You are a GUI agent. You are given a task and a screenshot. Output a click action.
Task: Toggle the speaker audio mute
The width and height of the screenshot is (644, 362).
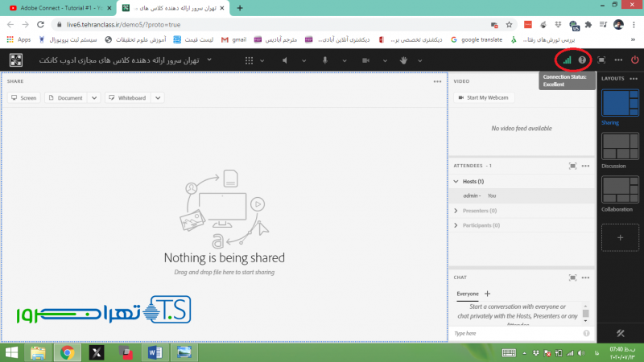pos(287,60)
